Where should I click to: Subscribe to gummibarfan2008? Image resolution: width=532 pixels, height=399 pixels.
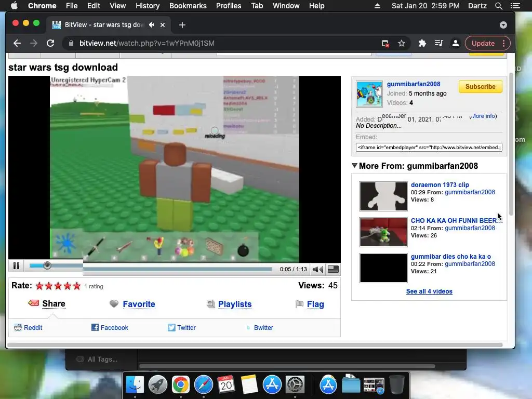480,87
